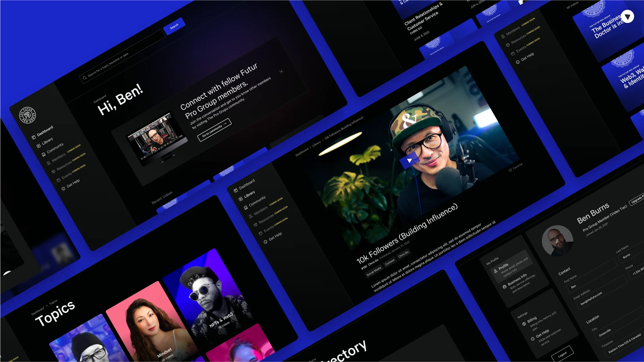
Task: Click Get Help icon in the profile Settings panel
Action: 532,339
